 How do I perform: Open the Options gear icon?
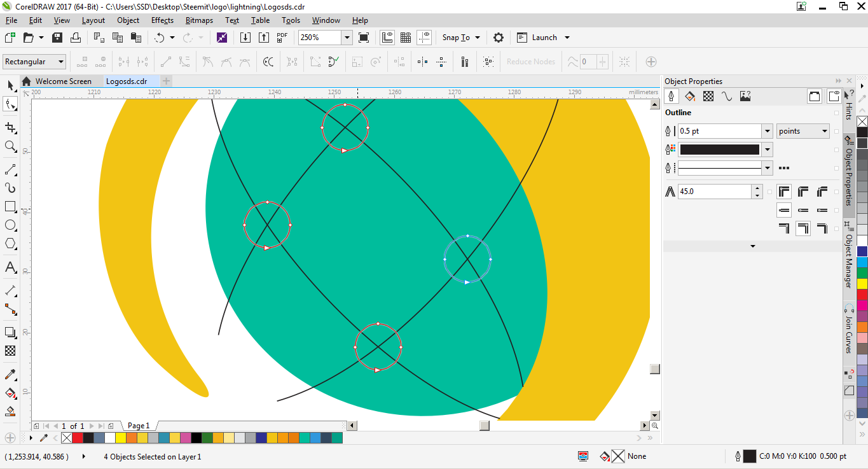pyautogui.click(x=499, y=38)
